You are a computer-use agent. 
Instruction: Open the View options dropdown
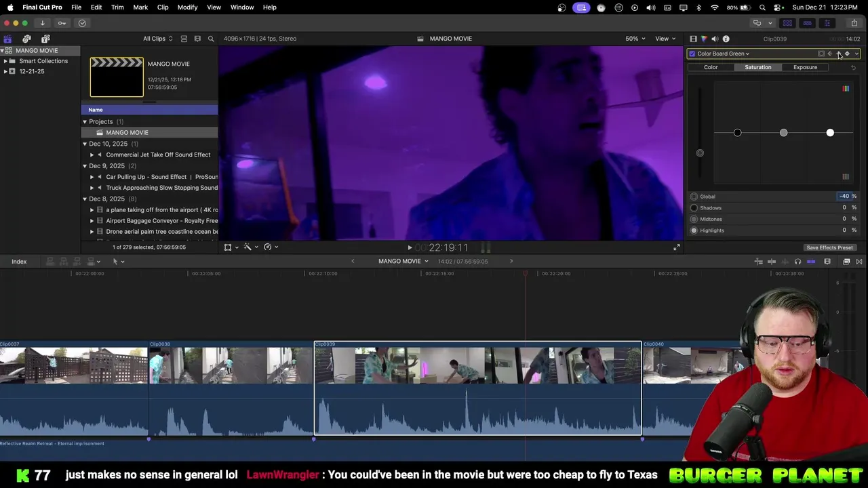coord(665,39)
